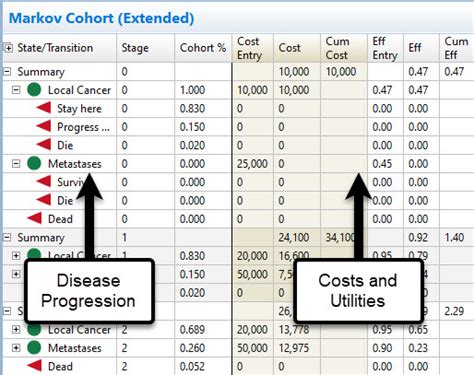474x375 pixels.
Task: Collapse the stage 1 Summary row
Action: [7, 237]
